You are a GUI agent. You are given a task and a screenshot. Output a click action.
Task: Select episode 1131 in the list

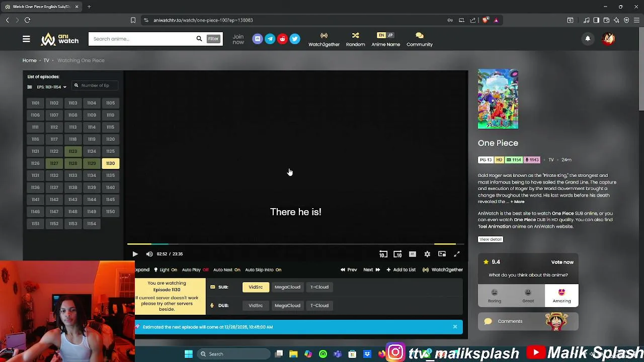click(x=35, y=175)
